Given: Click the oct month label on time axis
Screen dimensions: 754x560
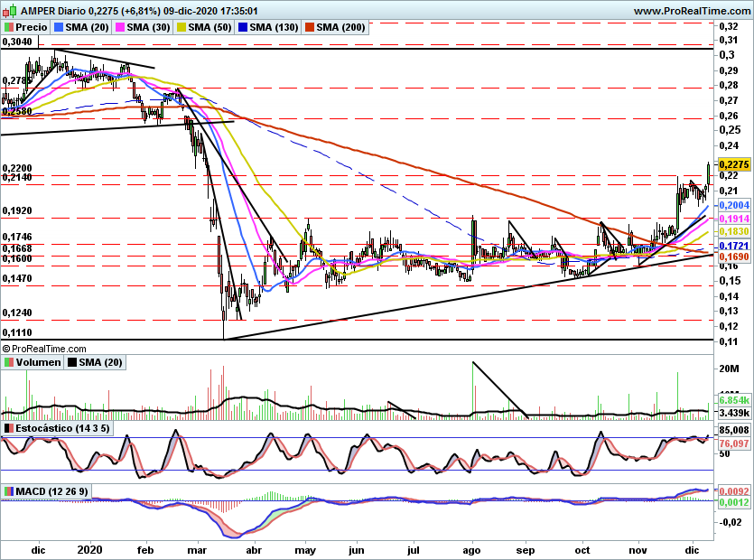Looking at the screenshot, I should coord(582,550).
